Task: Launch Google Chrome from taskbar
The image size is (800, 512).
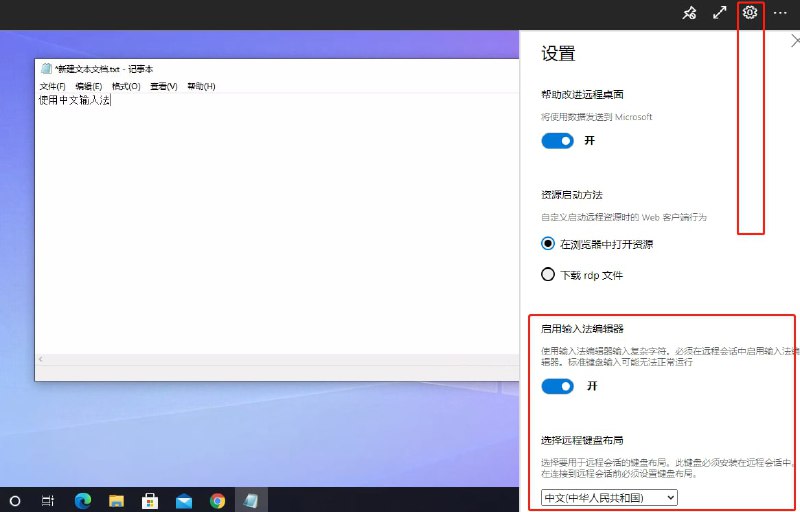Action: [217, 501]
